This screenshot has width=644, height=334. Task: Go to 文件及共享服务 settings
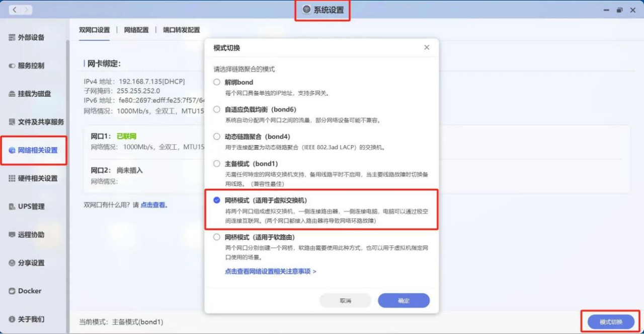36,121
